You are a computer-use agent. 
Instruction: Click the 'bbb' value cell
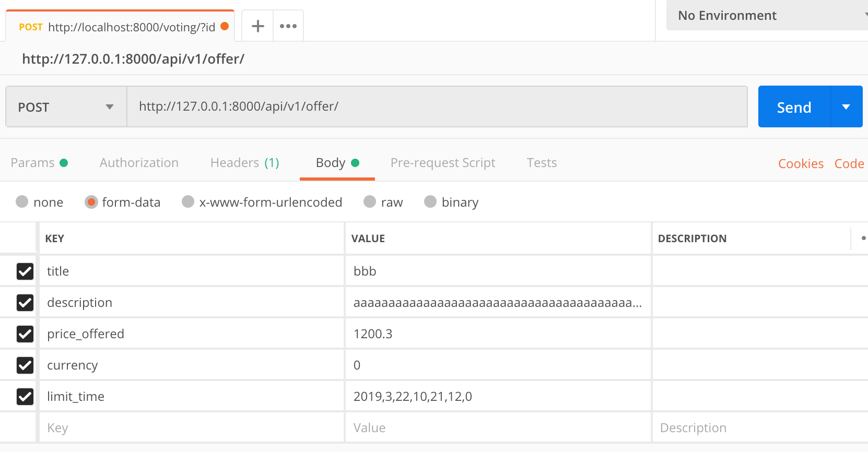(498, 271)
